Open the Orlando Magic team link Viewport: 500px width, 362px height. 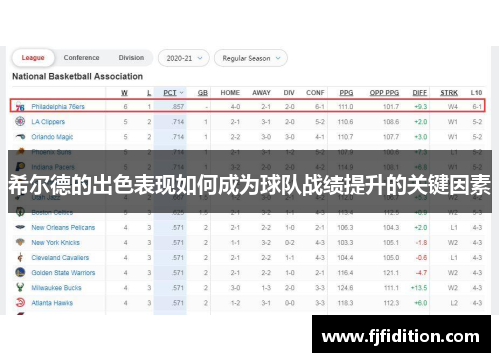coord(52,137)
